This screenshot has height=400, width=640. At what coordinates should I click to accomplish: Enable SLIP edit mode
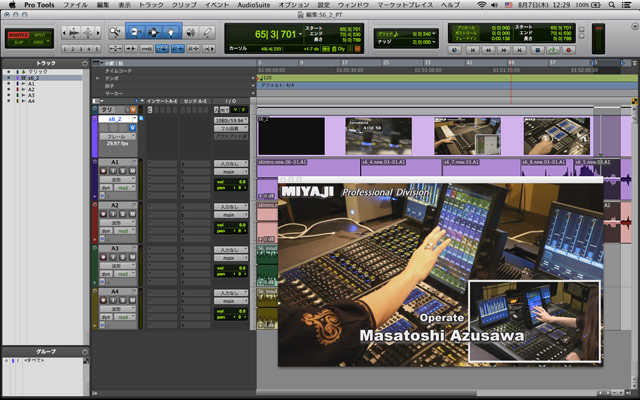[x=18, y=42]
